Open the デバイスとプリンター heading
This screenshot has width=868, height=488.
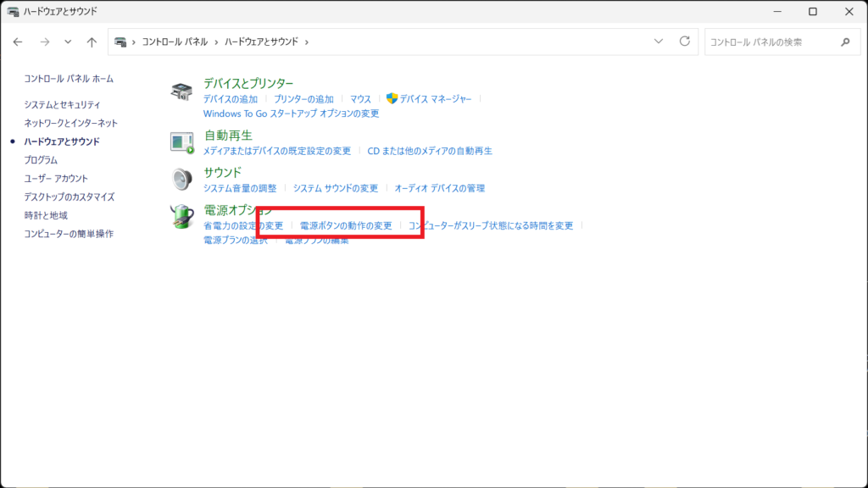pyautogui.click(x=248, y=83)
